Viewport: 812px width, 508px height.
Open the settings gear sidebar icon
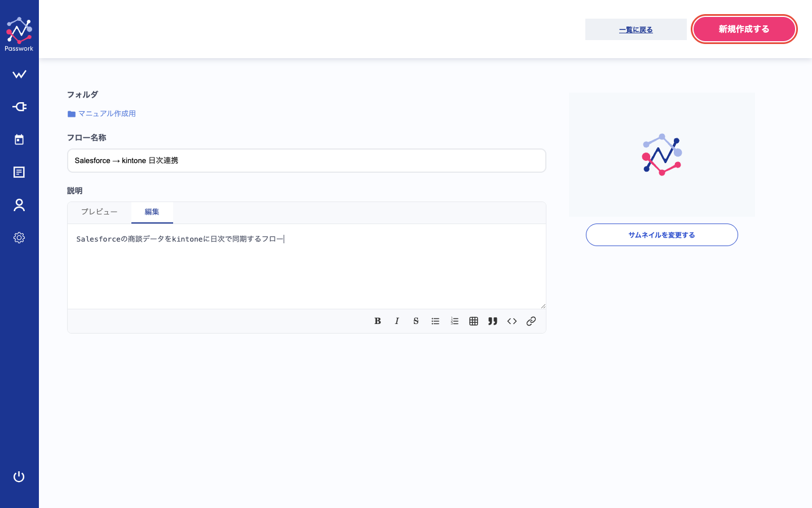coord(19,238)
